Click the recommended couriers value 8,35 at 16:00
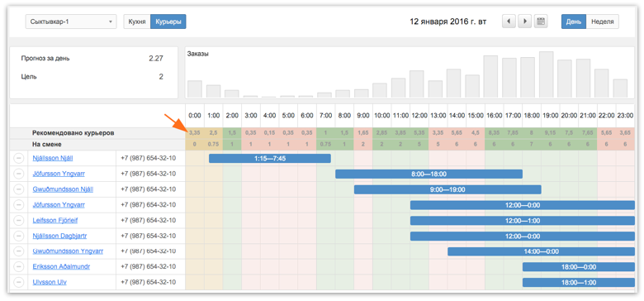 pyautogui.click(x=494, y=133)
